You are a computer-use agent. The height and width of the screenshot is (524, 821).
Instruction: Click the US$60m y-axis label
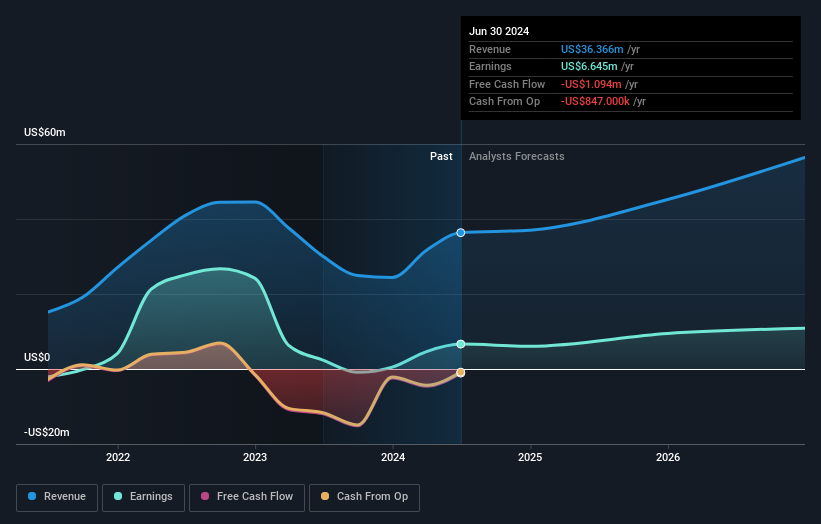(45, 132)
